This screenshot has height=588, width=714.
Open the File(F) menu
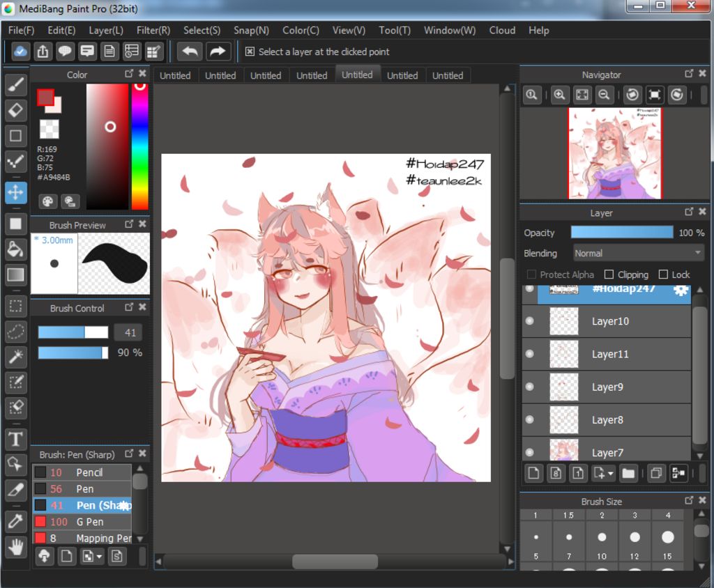click(22, 31)
